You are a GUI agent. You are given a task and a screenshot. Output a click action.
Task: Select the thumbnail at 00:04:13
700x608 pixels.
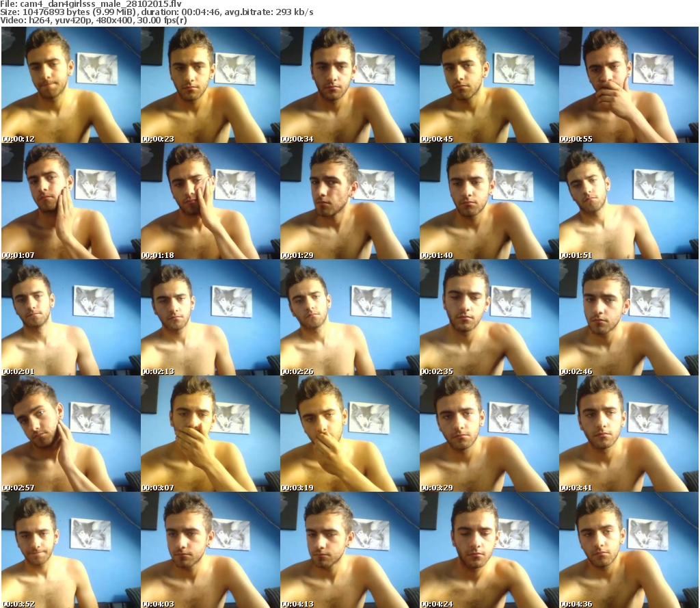tap(349, 550)
